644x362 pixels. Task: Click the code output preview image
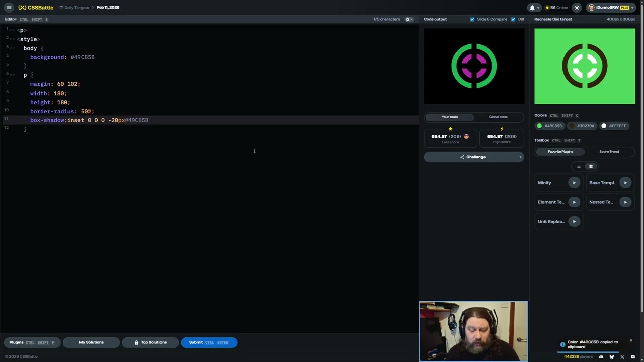click(474, 66)
